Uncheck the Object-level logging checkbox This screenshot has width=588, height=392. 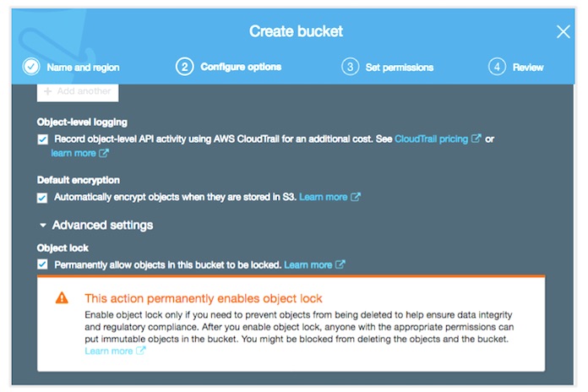coord(43,139)
